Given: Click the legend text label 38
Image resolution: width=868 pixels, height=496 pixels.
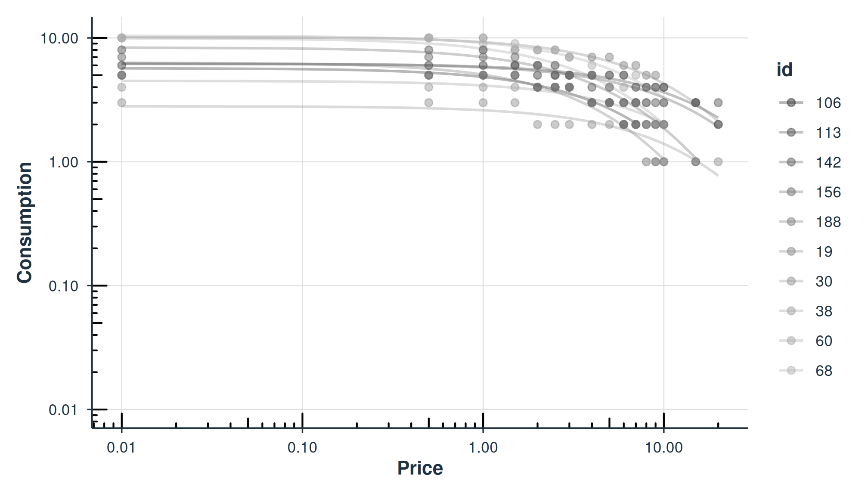Looking at the screenshot, I should tap(824, 311).
